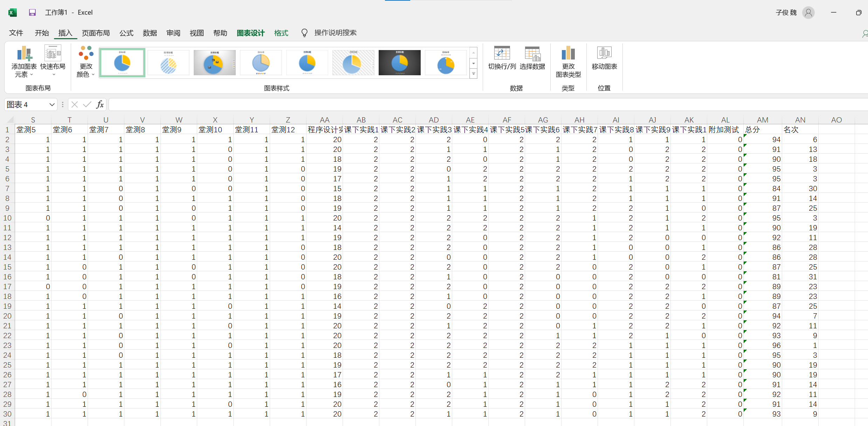Switch to the Format tab
Screen dimensions: 868x426
point(281,33)
